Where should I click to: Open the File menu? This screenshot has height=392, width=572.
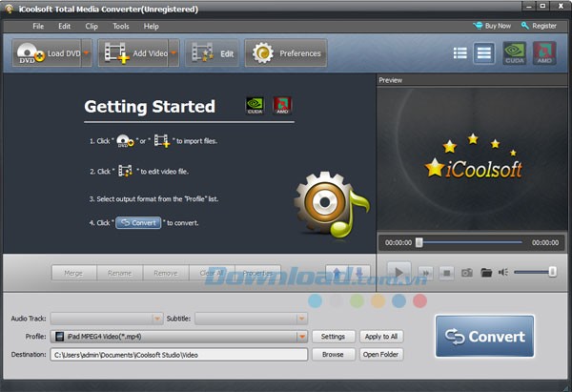click(38, 27)
